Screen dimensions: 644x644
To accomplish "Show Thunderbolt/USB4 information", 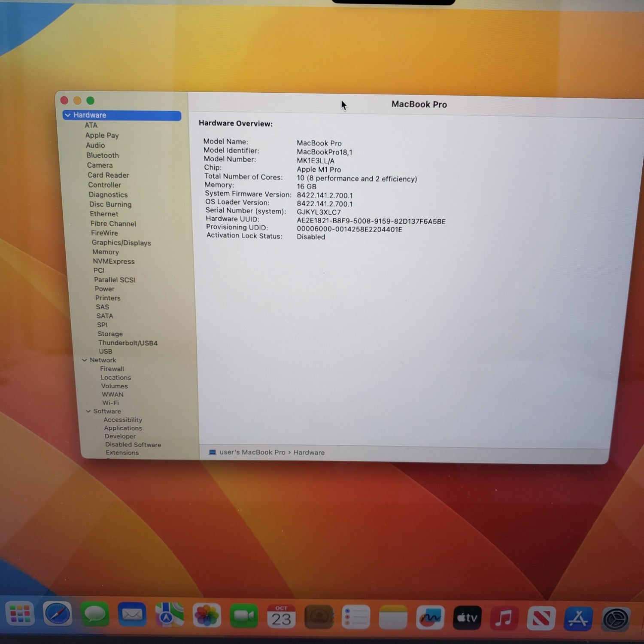I will [128, 343].
